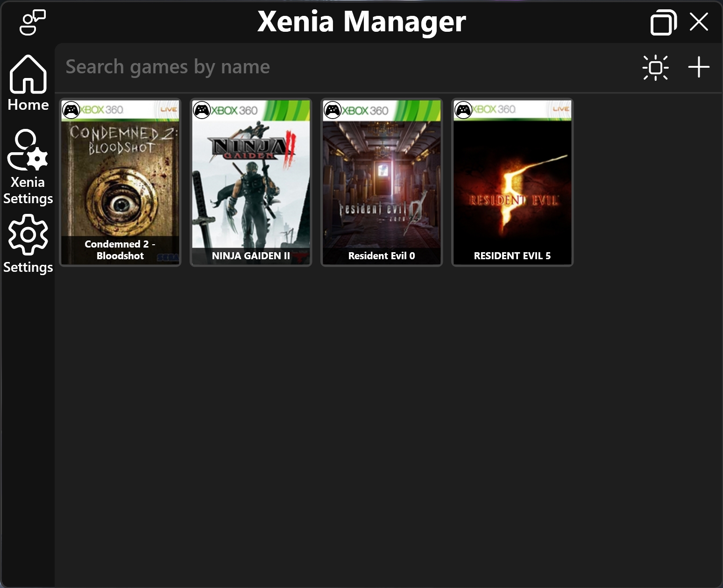Focus the Search games by name field
The width and height of the screenshot is (723, 588).
click(346, 67)
